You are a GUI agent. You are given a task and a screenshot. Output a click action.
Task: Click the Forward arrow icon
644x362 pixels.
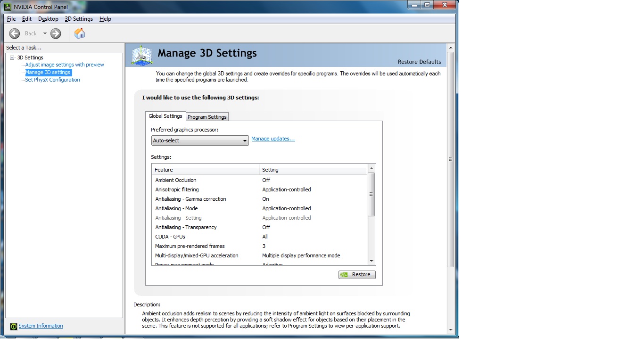[56, 33]
